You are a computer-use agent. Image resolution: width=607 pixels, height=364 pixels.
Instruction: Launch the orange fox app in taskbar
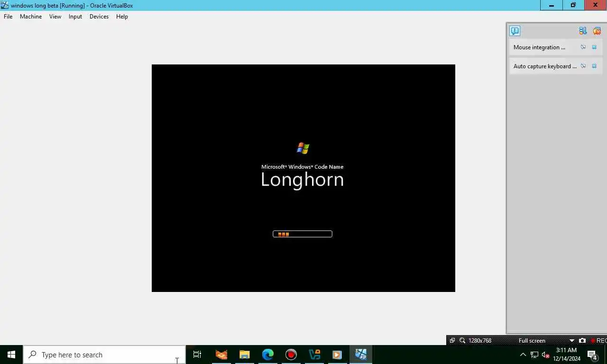pyautogui.click(x=221, y=355)
